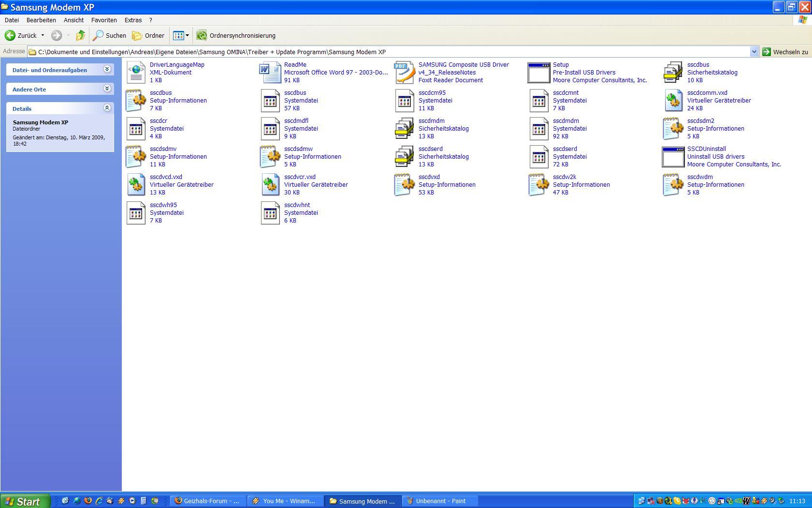Select the sscdwdm Setup-Informationen icon
Screen dimensions: 812x508
(673, 185)
